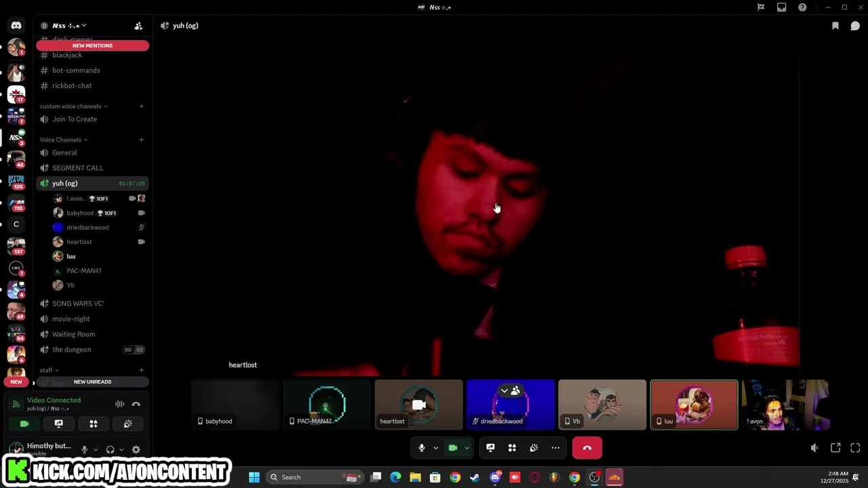This screenshot has width=868, height=488.
Task: Share your screen from call bar
Action: [490, 448]
